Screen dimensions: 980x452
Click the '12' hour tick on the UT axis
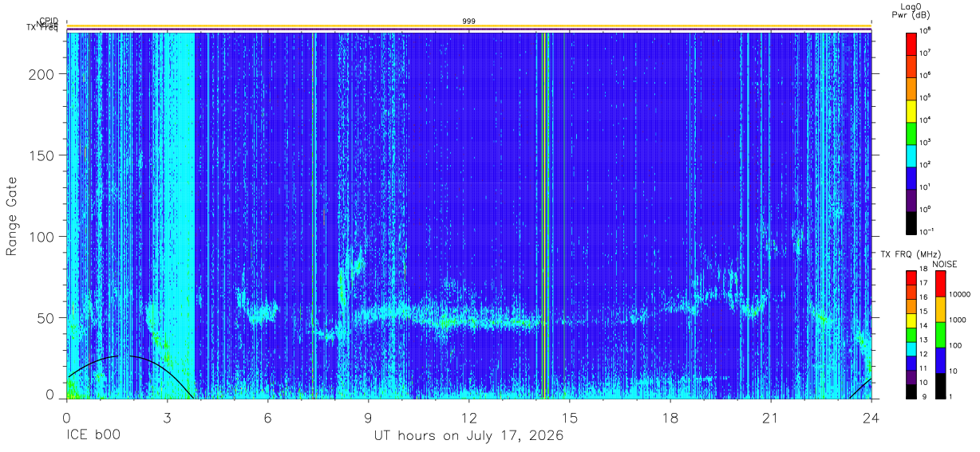[469, 417]
